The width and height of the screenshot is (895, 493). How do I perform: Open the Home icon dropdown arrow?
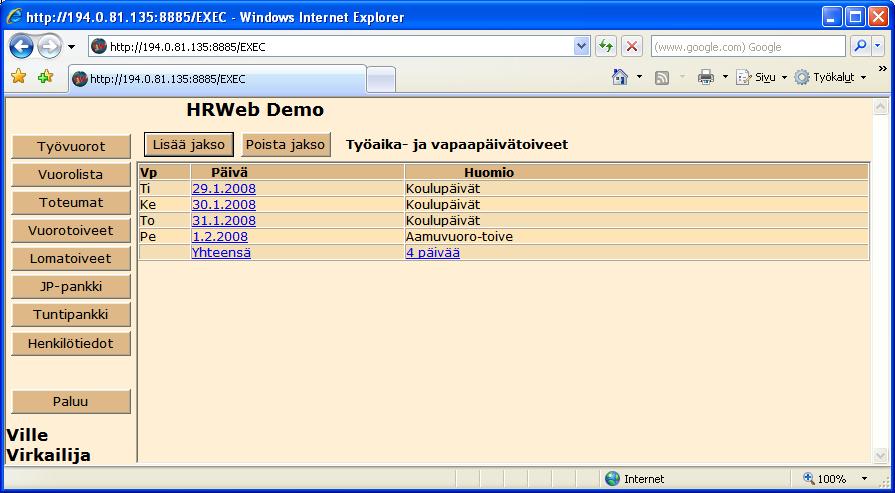pyautogui.click(x=639, y=77)
